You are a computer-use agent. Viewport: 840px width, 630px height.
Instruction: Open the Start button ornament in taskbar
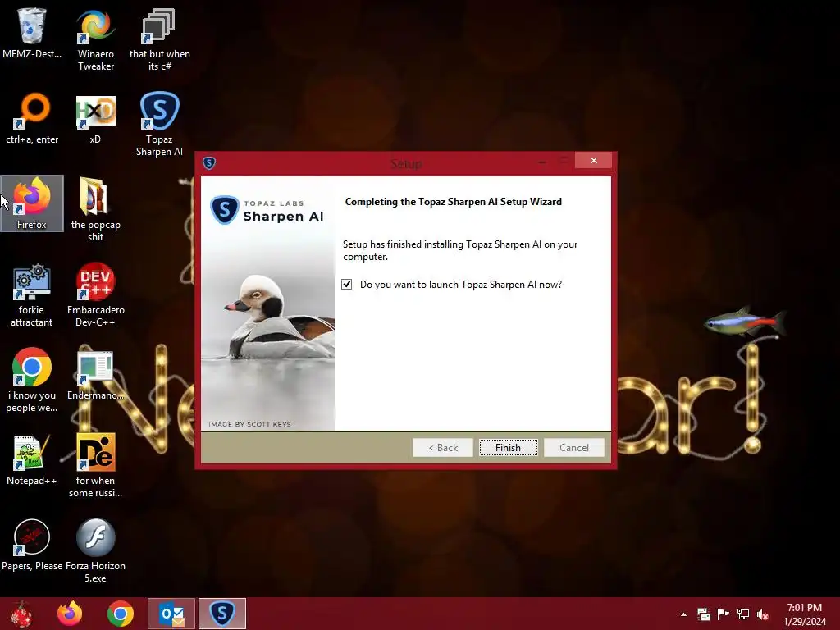click(x=21, y=614)
